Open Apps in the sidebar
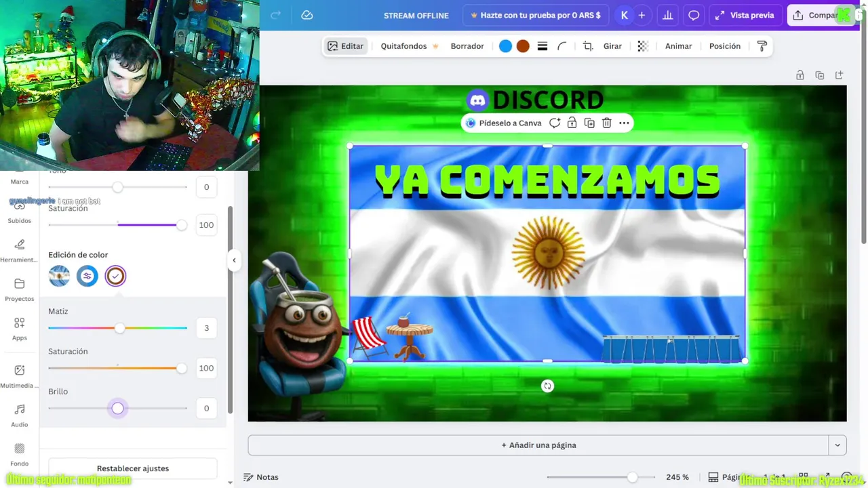 (x=20, y=329)
